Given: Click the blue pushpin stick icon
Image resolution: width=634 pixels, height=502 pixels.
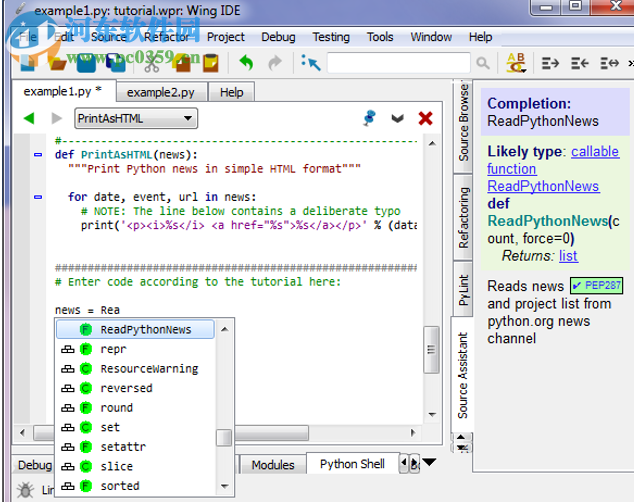Looking at the screenshot, I should [x=369, y=118].
